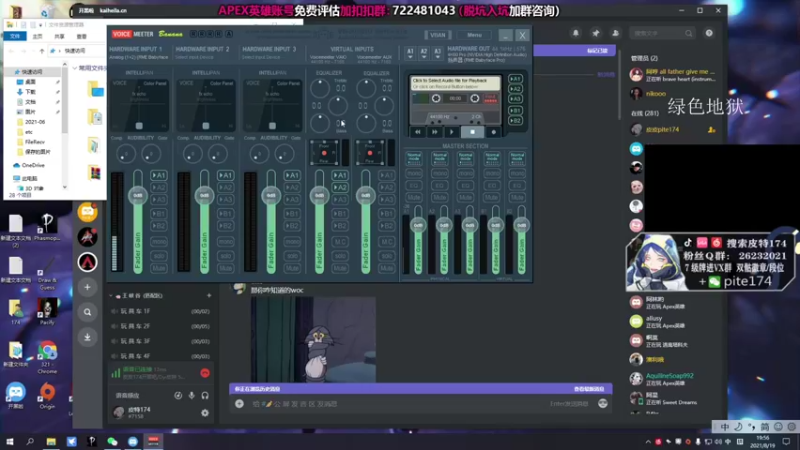The width and height of the screenshot is (800, 450).
Task: Click the Kaihei search box
Action: click(662, 33)
